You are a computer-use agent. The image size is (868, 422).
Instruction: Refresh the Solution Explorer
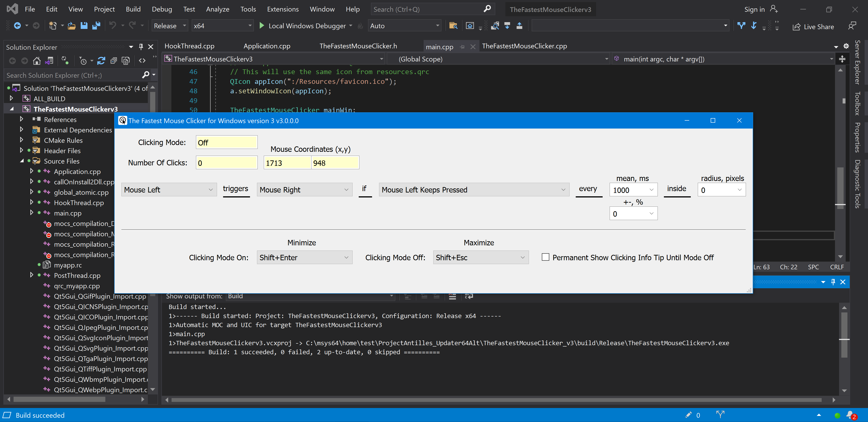pyautogui.click(x=101, y=61)
